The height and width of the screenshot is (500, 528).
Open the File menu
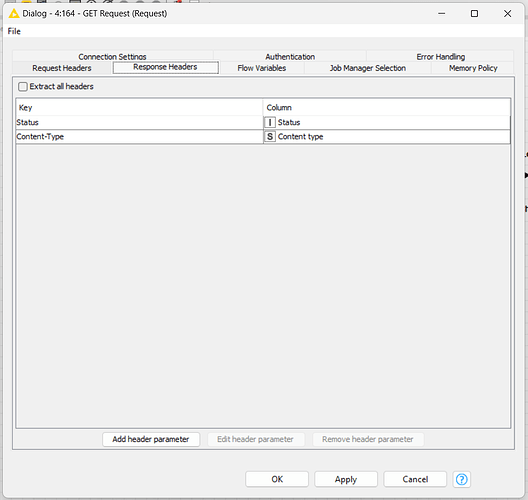[x=14, y=31]
